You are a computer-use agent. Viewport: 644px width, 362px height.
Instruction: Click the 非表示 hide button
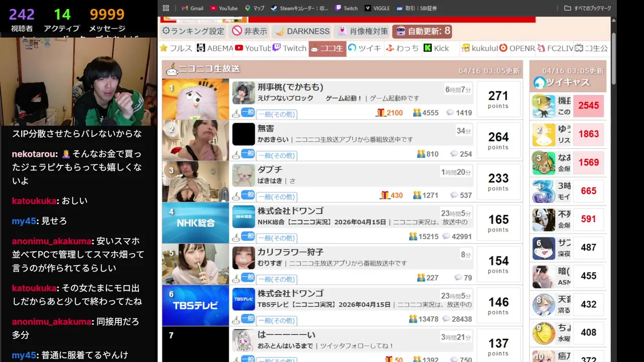(x=250, y=31)
